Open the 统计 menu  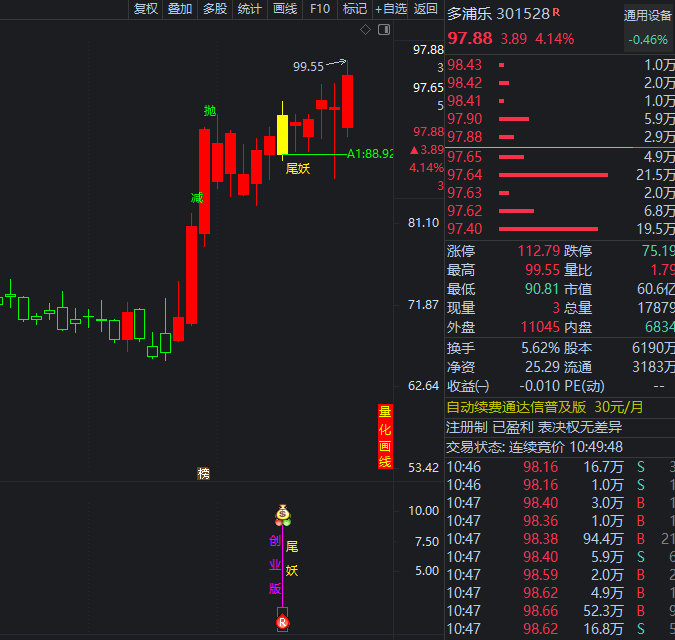(250, 9)
